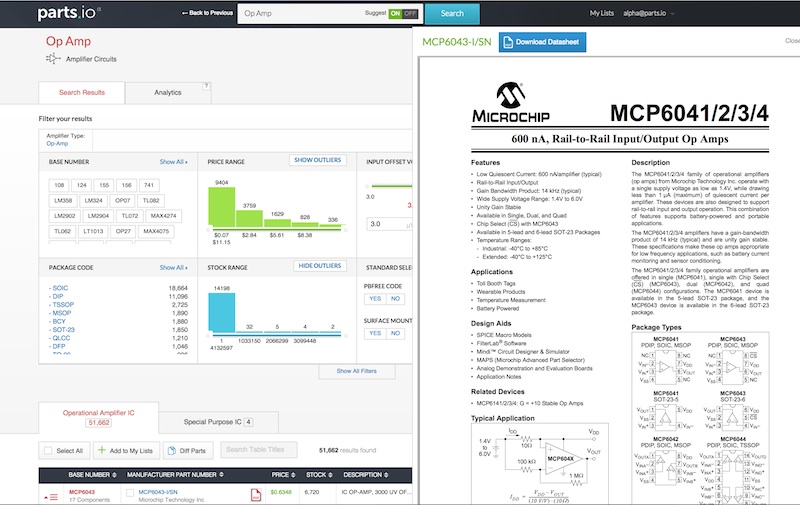Select the MAX4274 base number chip
The width and height of the screenshot is (800, 505).
point(163,216)
